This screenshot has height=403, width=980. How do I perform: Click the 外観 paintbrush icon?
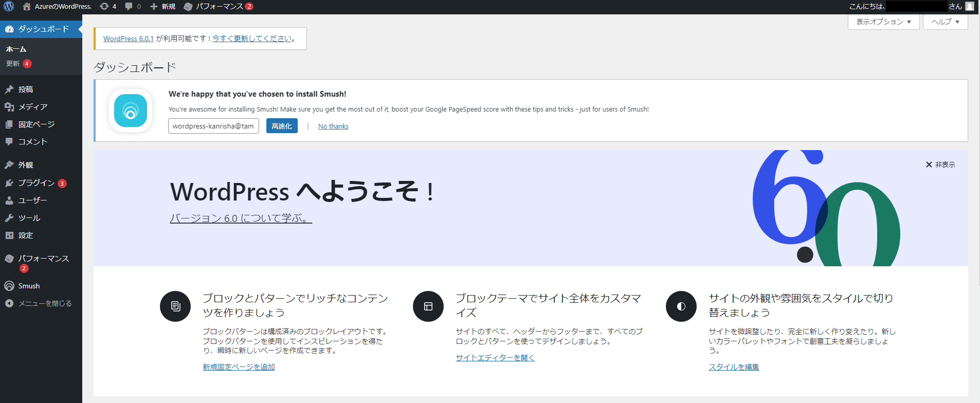click(9, 165)
